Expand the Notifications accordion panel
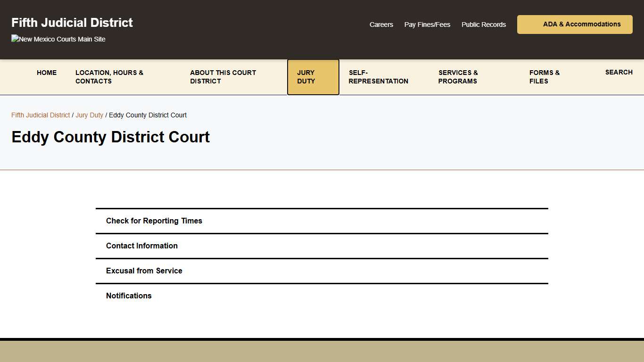Screen dimensions: 644x362 tap(129, 296)
